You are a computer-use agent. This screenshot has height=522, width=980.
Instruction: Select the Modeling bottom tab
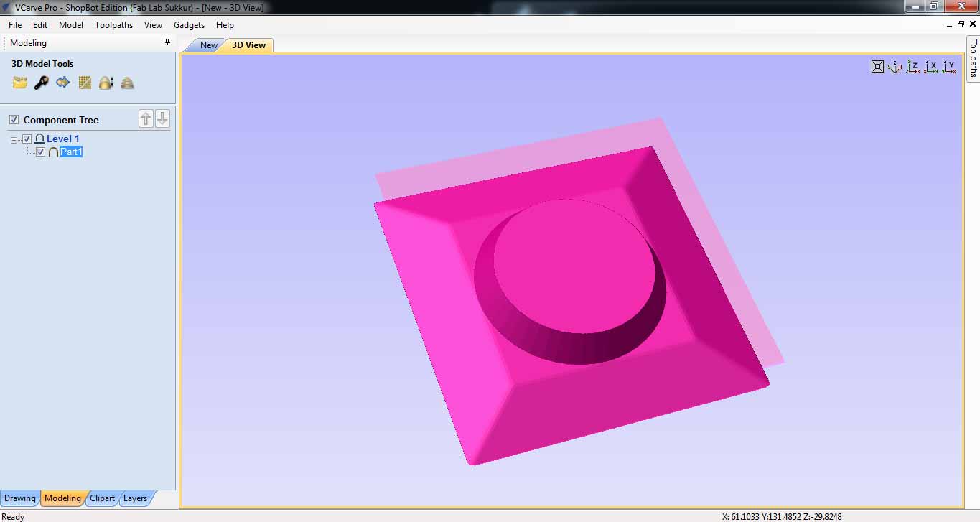[x=62, y=498]
